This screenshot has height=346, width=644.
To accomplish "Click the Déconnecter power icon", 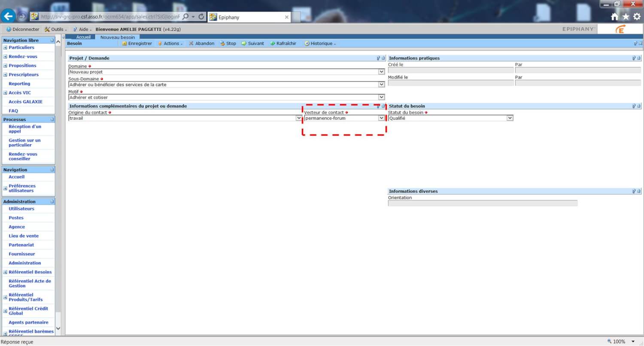I will pos(8,29).
